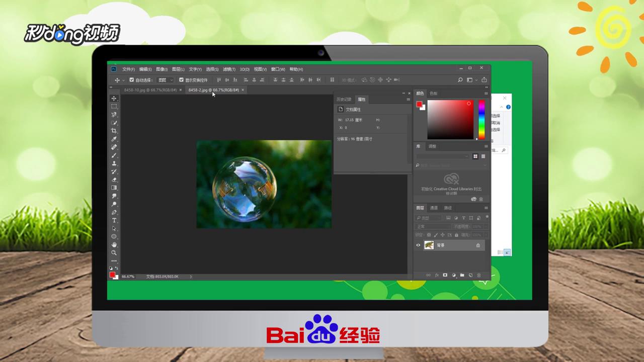Select the History Brush tool
The width and height of the screenshot is (644, 362).
click(114, 171)
